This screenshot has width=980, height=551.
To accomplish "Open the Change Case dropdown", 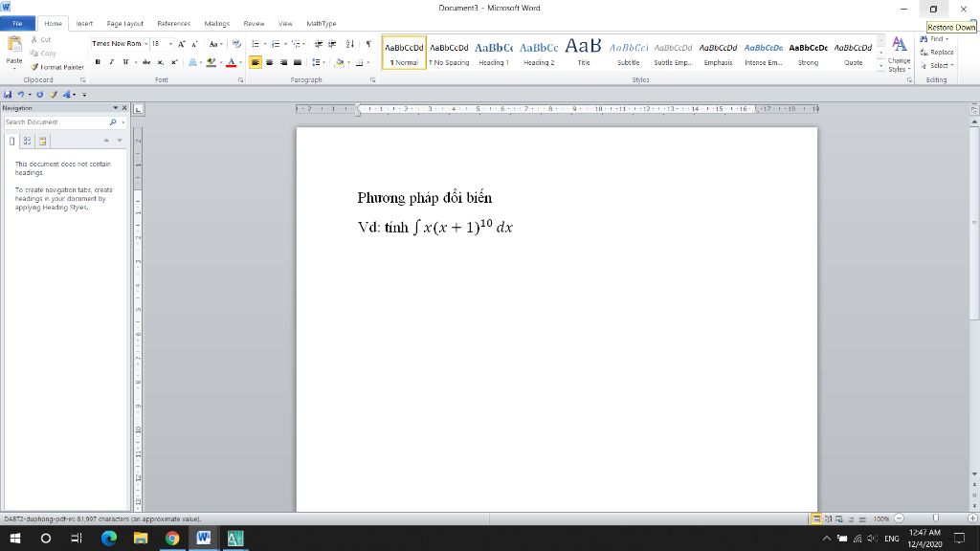I will [215, 44].
